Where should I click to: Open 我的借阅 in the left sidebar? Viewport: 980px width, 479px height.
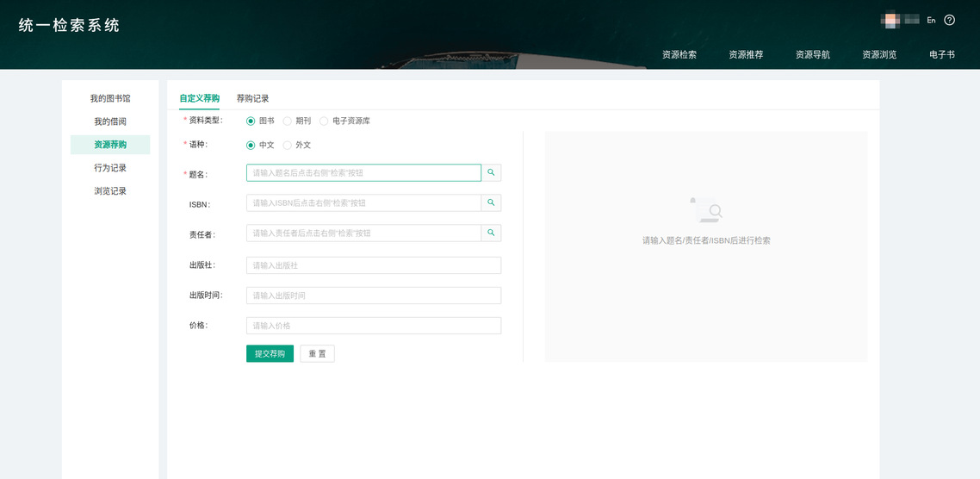[x=110, y=121]
